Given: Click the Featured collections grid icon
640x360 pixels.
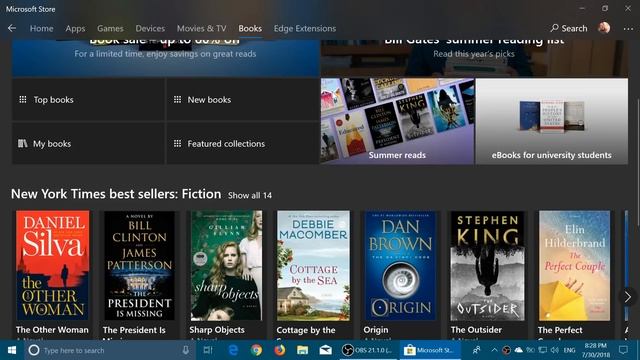Looking at the screenshot, I should (177, 143).
